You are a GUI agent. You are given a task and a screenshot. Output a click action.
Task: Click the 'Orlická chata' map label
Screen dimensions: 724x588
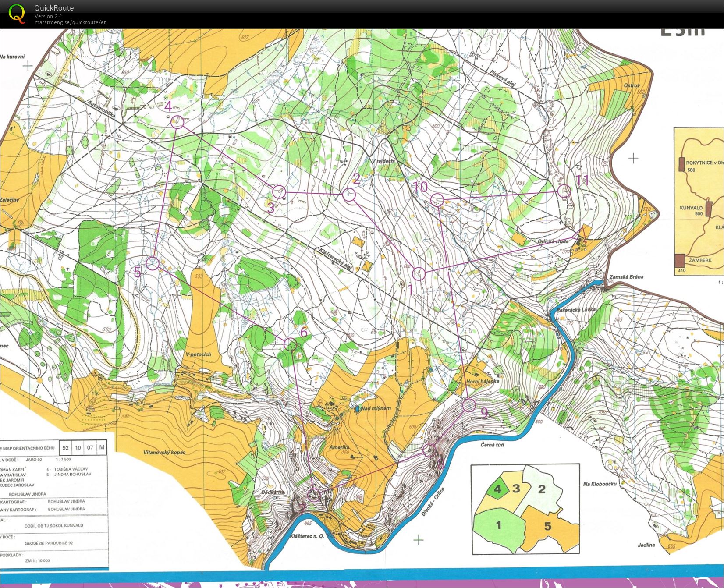(x=554, y=241)
